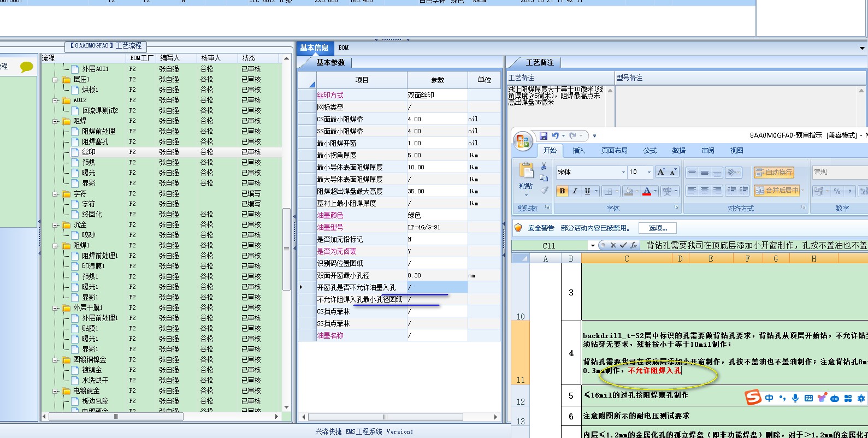Confirm formula bar entry with checkmark
868x438 pixels.
pos(623,246)
